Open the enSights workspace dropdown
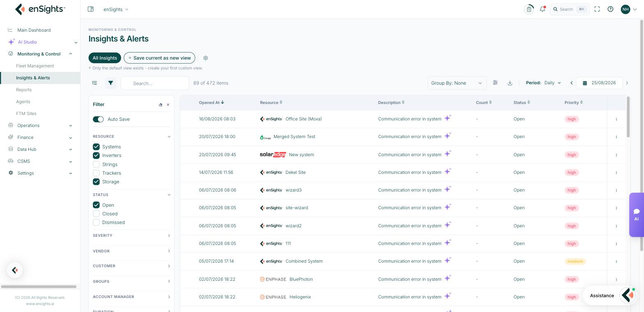 [x=116, y=9]
